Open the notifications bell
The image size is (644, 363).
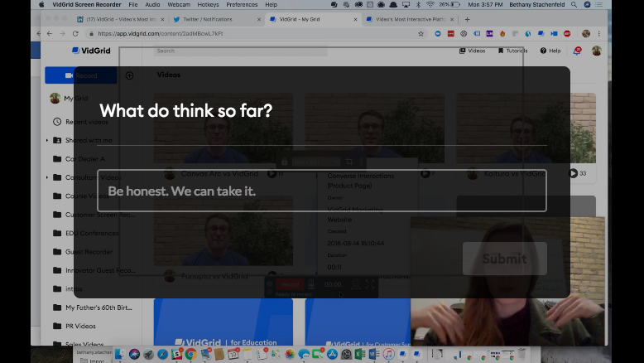click(x=577, y=51)
